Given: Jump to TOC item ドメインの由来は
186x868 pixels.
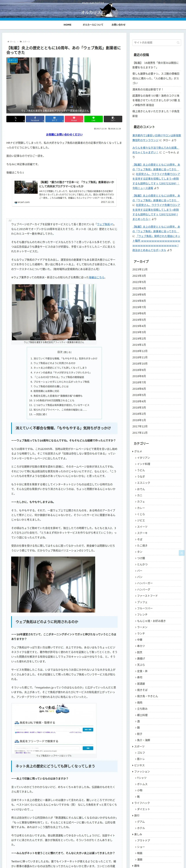Looking at the screenshot, I should (62, 372).
